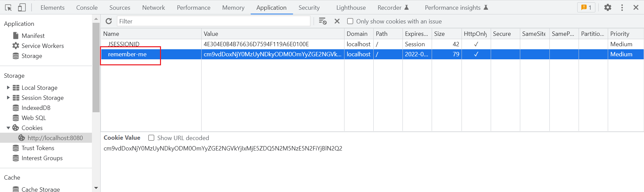
Task: Clear all cookies with the filter-clear icon
Action: (323, 21)
